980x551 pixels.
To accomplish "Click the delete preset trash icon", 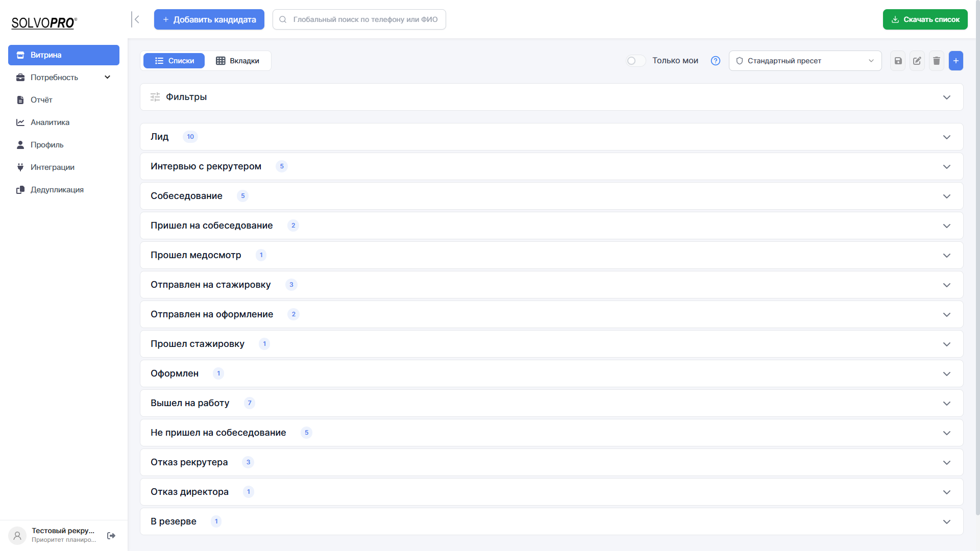I will click(x=937, y=61).
